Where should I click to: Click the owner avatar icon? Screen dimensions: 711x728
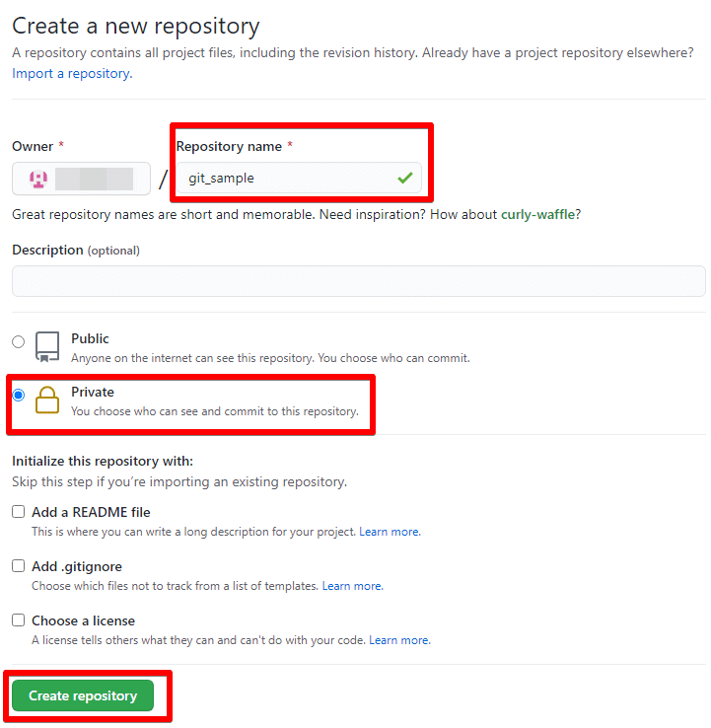point(38,179)
